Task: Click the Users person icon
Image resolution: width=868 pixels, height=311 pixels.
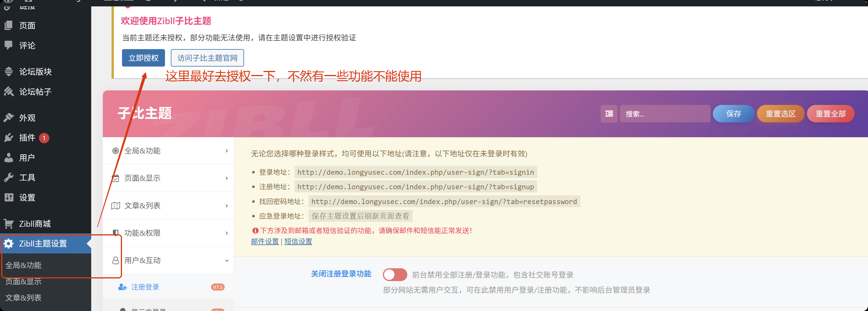Action: point(9,158)
